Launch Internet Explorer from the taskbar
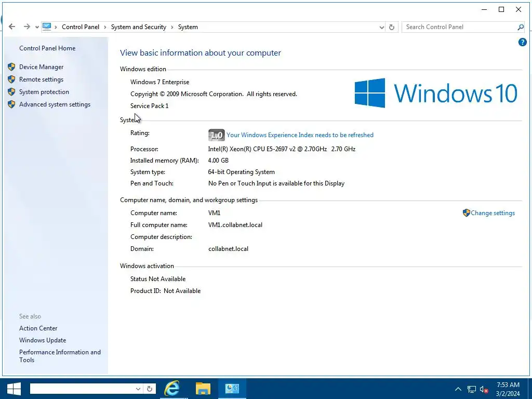Screen dimensions: 532x399 (172, 389)
